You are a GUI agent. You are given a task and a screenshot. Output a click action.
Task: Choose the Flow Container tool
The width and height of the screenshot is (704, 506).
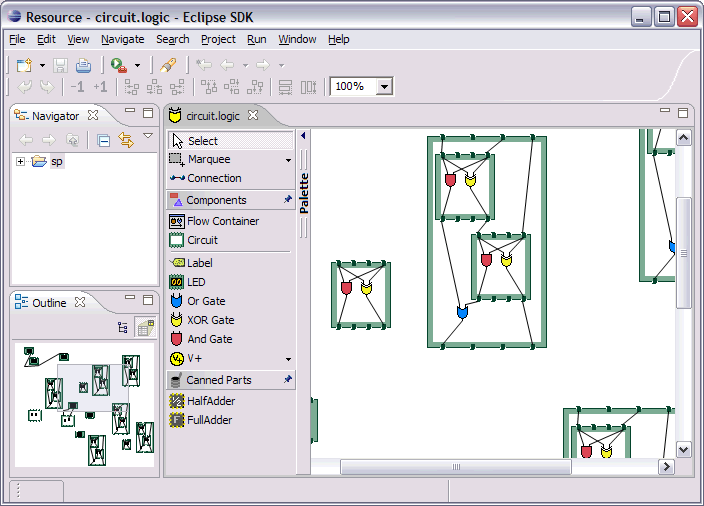coord(222,221)
